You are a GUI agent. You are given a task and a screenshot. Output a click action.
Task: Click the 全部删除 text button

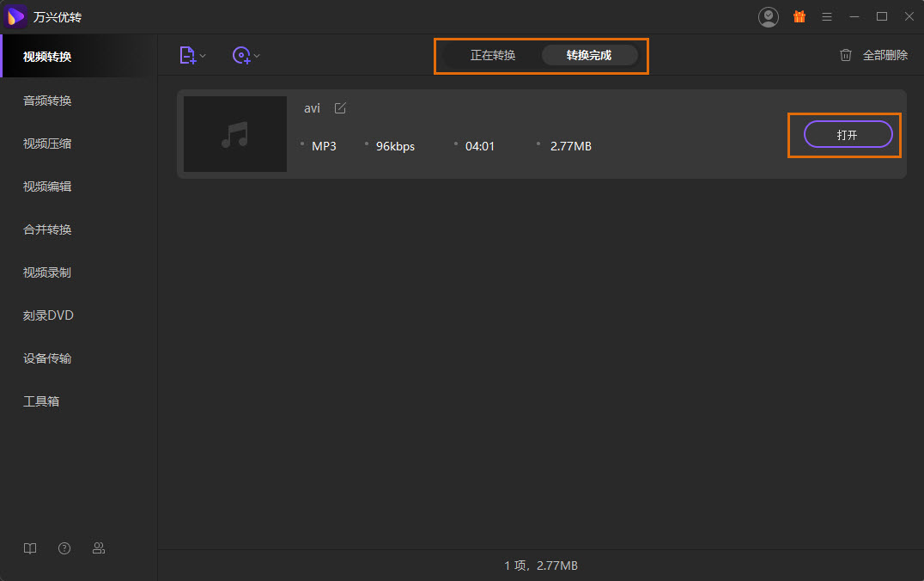[884, 55]
